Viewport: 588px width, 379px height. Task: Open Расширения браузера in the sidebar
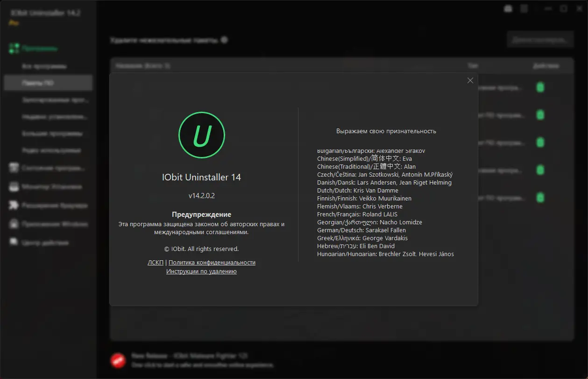tap(48, 206)
